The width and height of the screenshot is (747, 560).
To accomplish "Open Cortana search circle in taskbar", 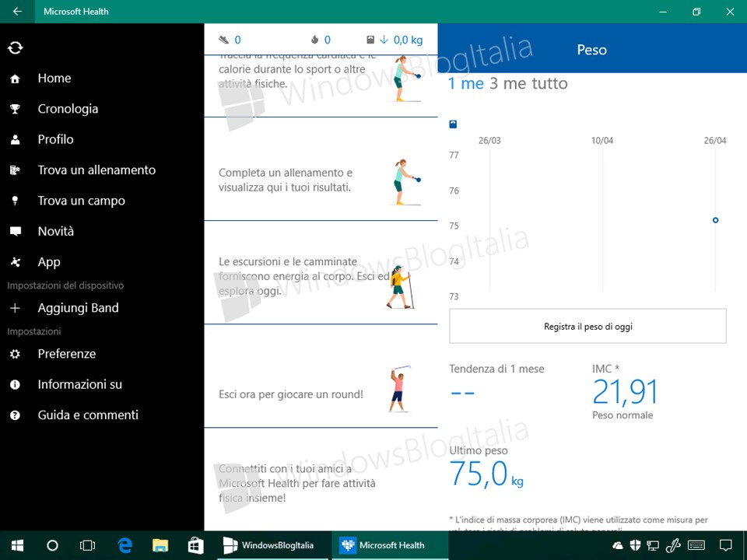I will pos(52,545).
